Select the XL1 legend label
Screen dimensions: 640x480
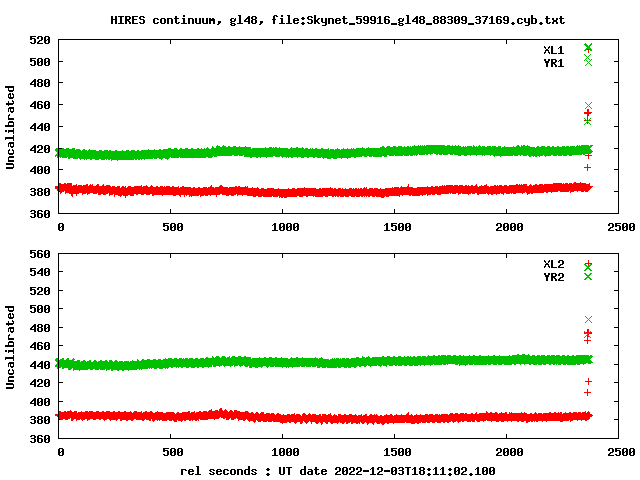553,50
